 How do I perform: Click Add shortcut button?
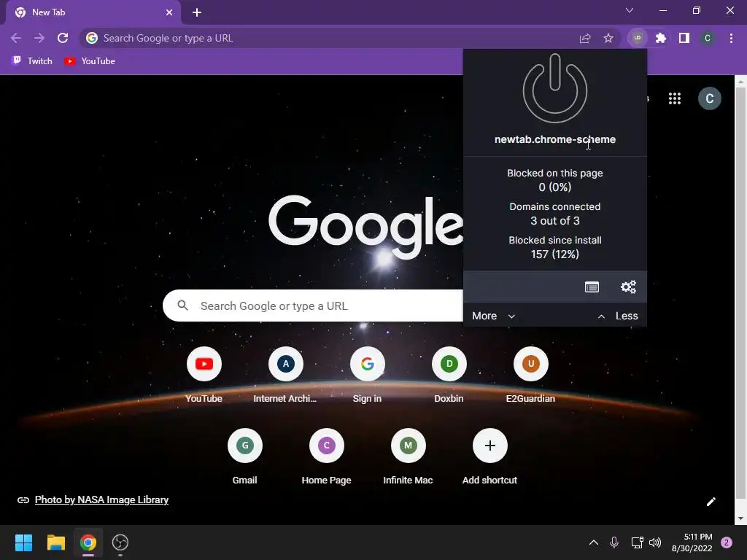pos(489,457)
